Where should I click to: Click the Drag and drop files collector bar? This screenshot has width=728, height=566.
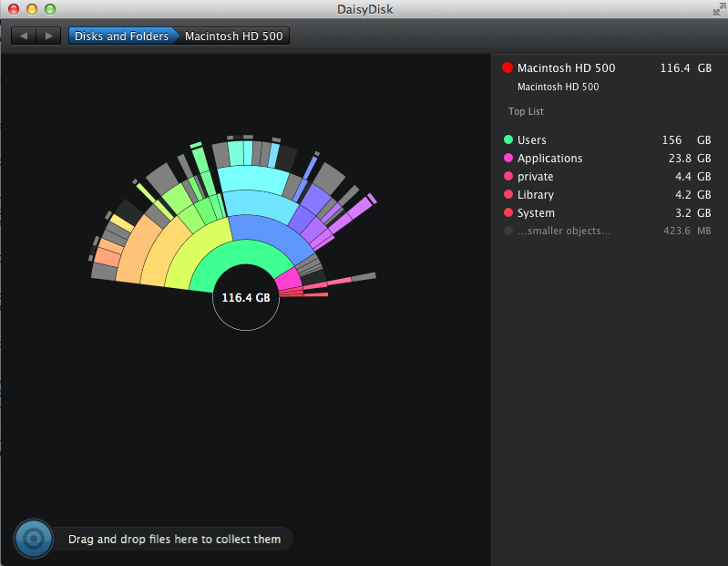(174, 539)
